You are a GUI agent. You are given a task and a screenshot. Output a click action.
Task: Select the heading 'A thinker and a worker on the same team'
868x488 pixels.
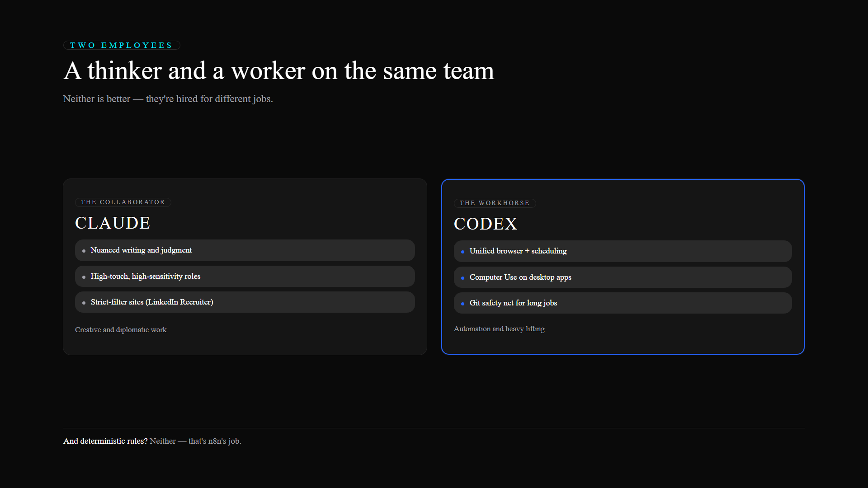click(x=279, y=71)
